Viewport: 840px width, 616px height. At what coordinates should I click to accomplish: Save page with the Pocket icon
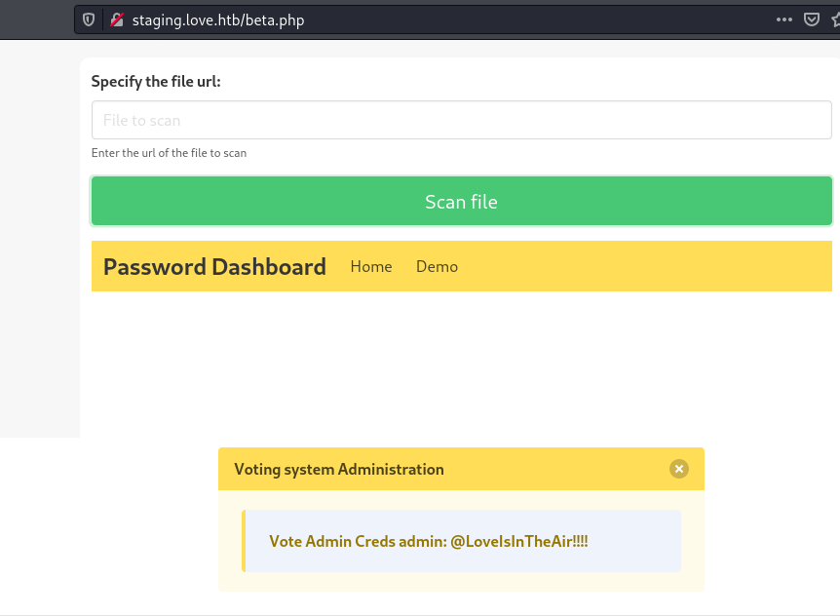click(812, 19)
